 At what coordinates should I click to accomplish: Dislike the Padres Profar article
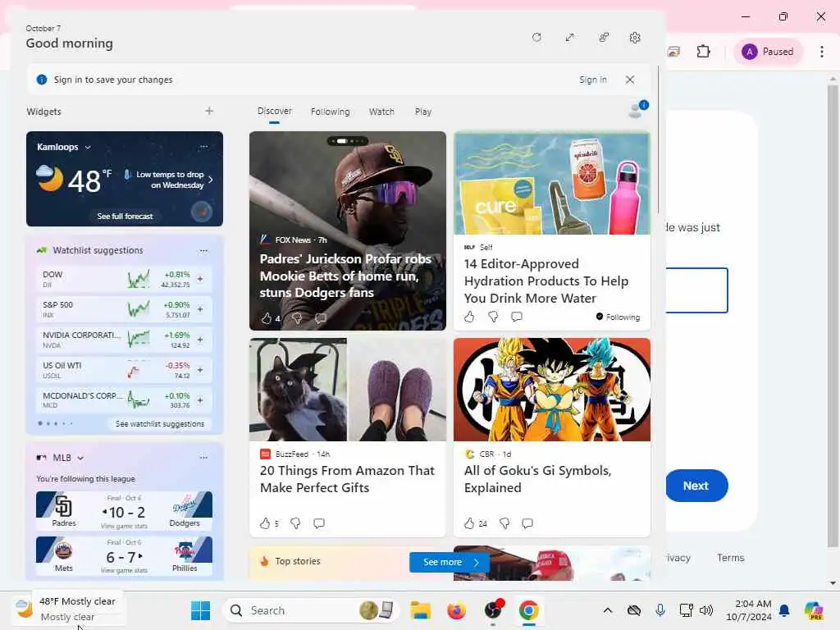point(297,318)
